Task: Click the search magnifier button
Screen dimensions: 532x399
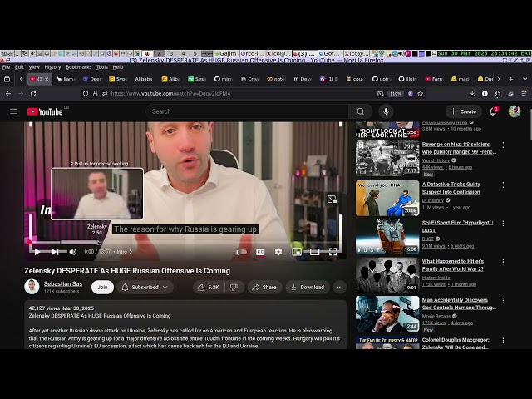Action: point(360,111)
